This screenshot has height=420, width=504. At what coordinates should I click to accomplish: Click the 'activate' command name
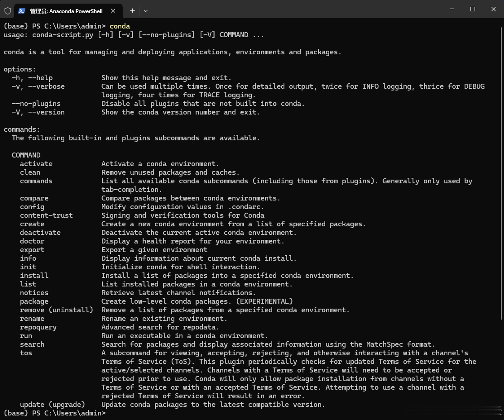click(36, 163)
